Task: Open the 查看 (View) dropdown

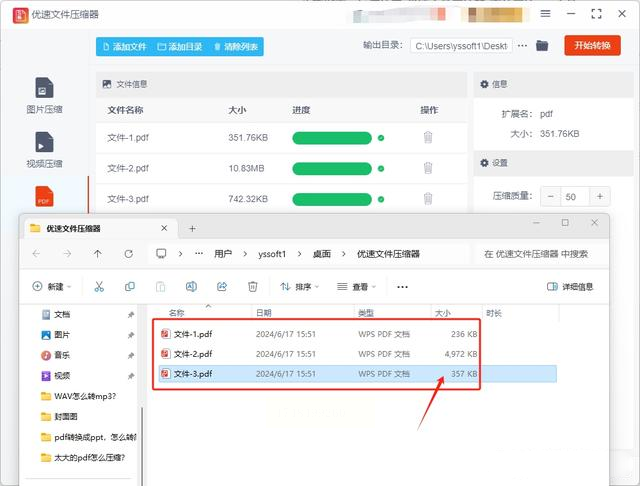Action: click(356, 287)
